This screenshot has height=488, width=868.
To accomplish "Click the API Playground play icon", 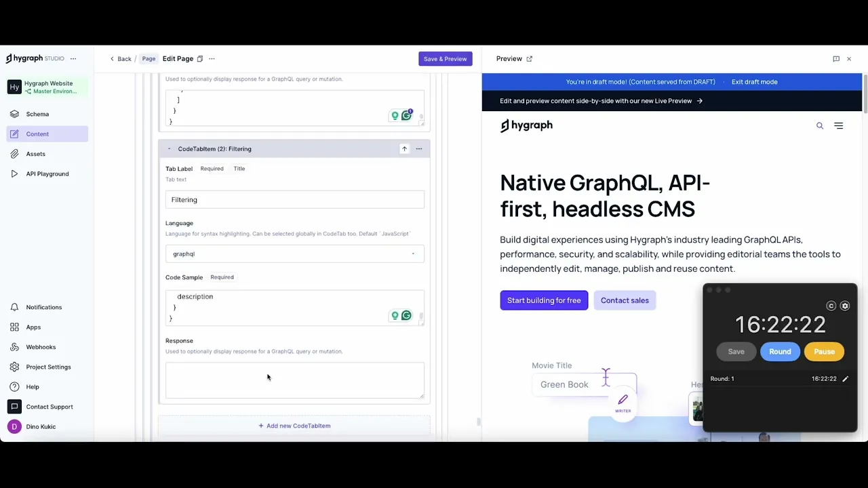I will [x=14, y=174].
